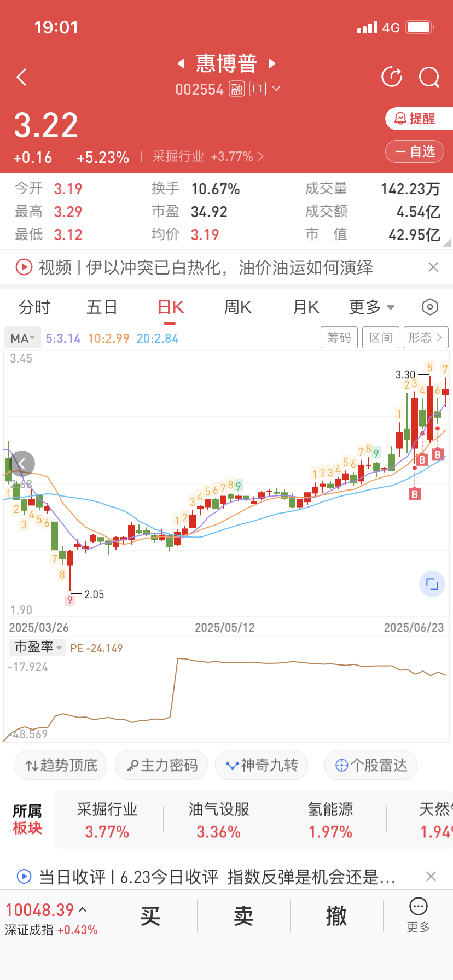Switch to previous stock with left triangle

(181, 63)
